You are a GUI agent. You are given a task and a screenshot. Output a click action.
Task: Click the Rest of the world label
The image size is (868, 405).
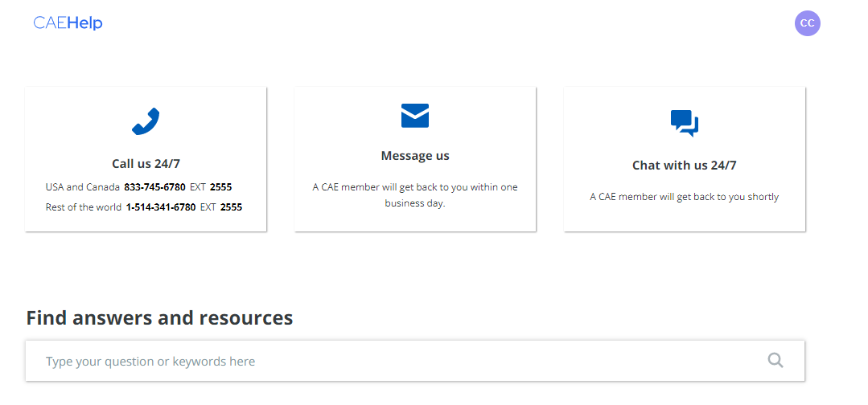(x=84, y=207)
